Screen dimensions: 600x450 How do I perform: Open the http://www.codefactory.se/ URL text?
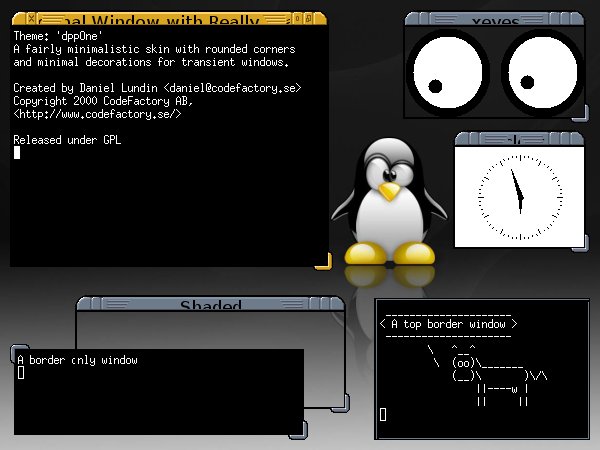pyautogui.click(x=97, y=114)
